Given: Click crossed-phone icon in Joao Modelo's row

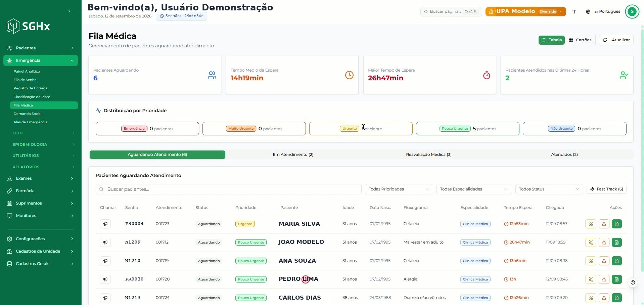Looking at the screenshot, I should pos(591,243).
